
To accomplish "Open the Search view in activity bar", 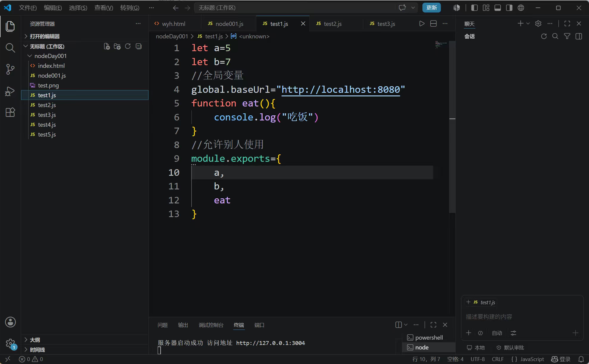I will (x=10, y=48).
